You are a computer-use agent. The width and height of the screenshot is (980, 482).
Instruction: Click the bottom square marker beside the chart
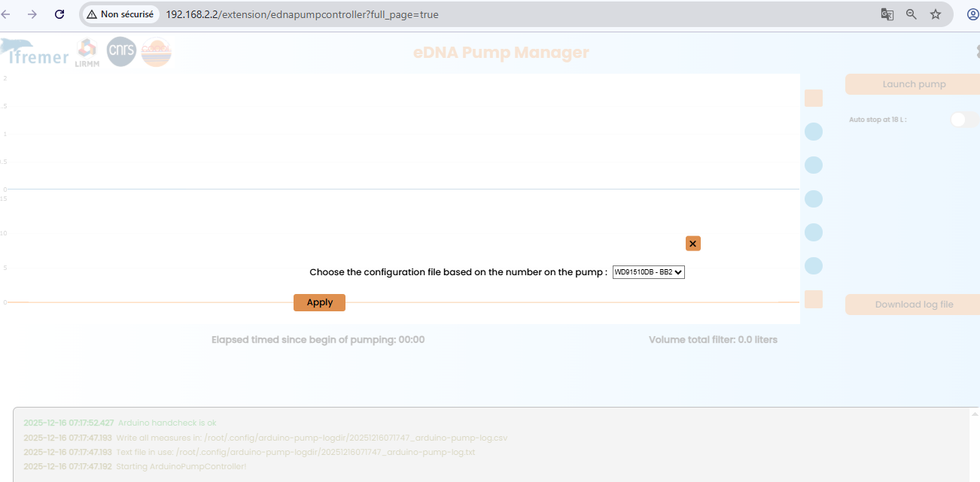tap(814, 299)
